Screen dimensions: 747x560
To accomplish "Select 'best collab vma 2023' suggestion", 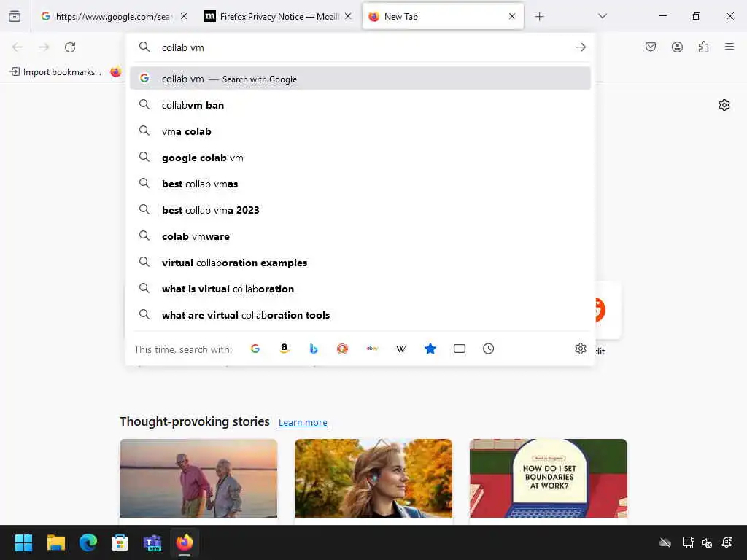I will coord(360,210).
